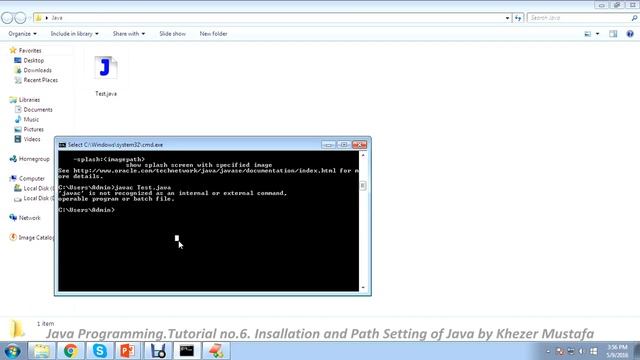
Task: Open the address bar history dropdown
Action: coord(507,18)
